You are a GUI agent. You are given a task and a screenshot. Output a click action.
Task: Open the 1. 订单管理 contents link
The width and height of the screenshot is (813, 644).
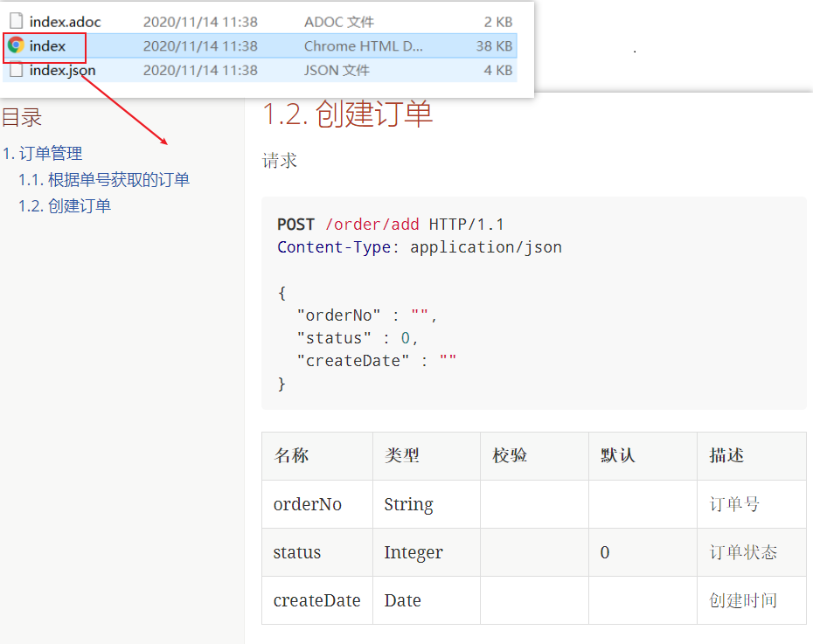click(x=43, y=154)
